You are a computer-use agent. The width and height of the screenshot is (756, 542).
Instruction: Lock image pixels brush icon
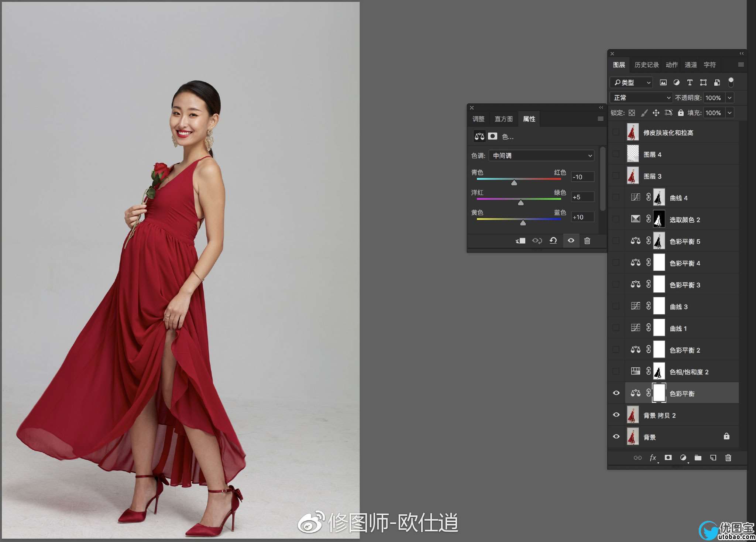pos(644,113)
